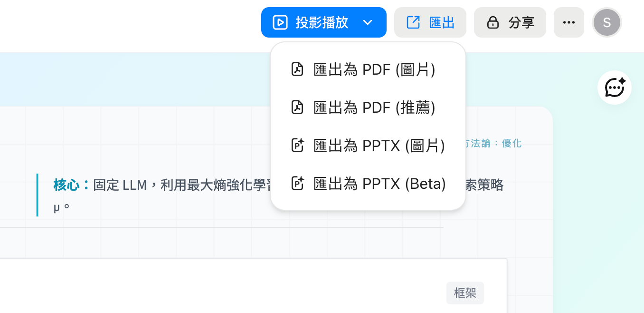Click the export arrow icon on 匯出
Screen dimensions: 644x313
coord(414,21)
